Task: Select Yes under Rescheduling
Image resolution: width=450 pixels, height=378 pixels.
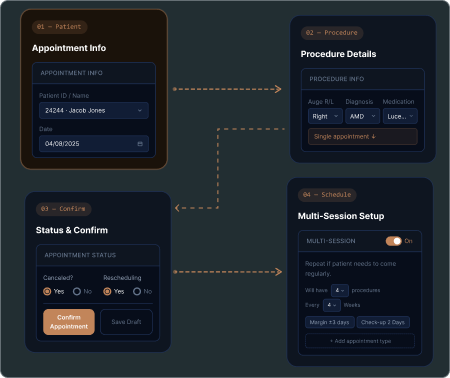Action: (x=107, y=292)
